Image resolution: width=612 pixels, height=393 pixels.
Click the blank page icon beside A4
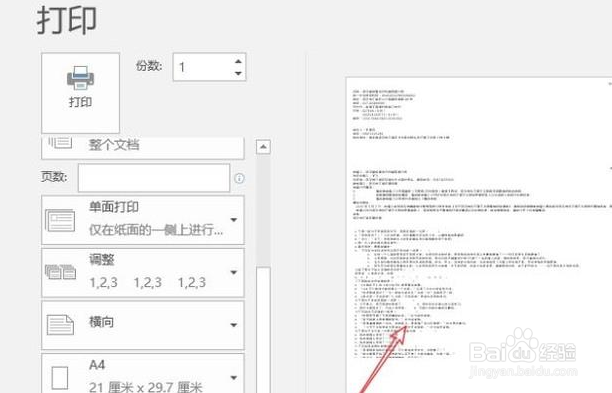click(x=60, y=377)
